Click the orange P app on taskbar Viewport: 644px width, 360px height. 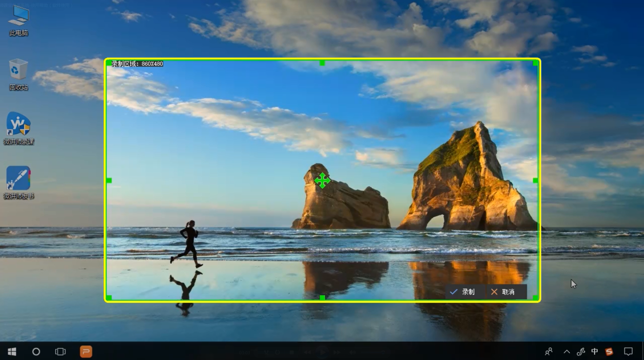point(86,351)
